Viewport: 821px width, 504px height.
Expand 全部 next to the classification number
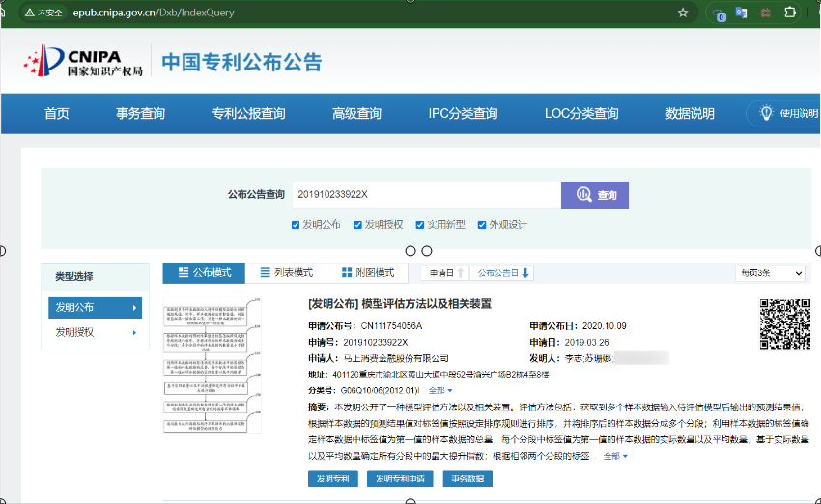tap(439, 390)
